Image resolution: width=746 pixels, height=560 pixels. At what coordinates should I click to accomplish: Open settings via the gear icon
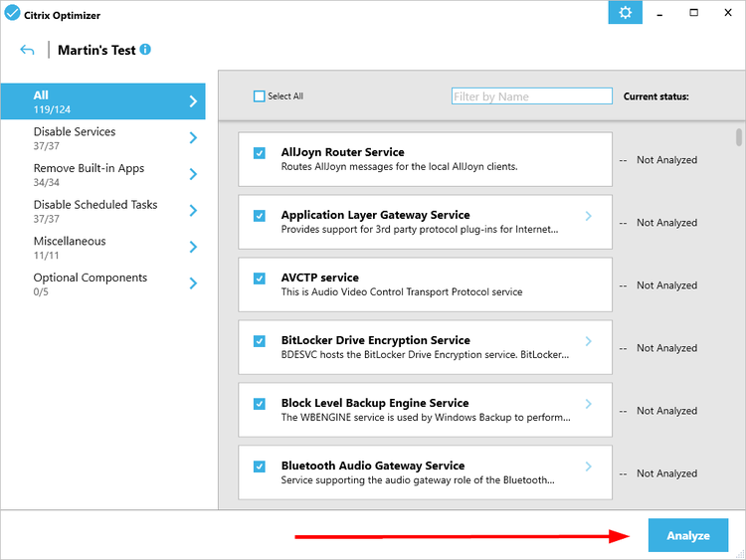[x=626, y=12]
